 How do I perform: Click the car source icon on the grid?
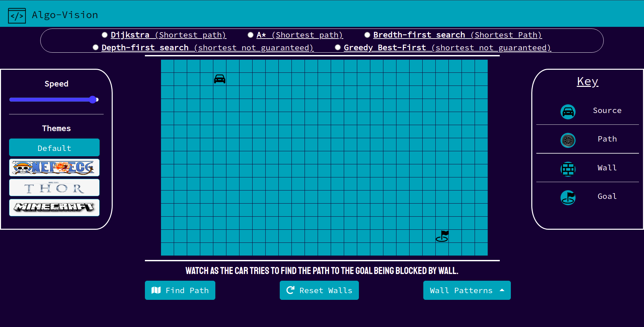220,79
